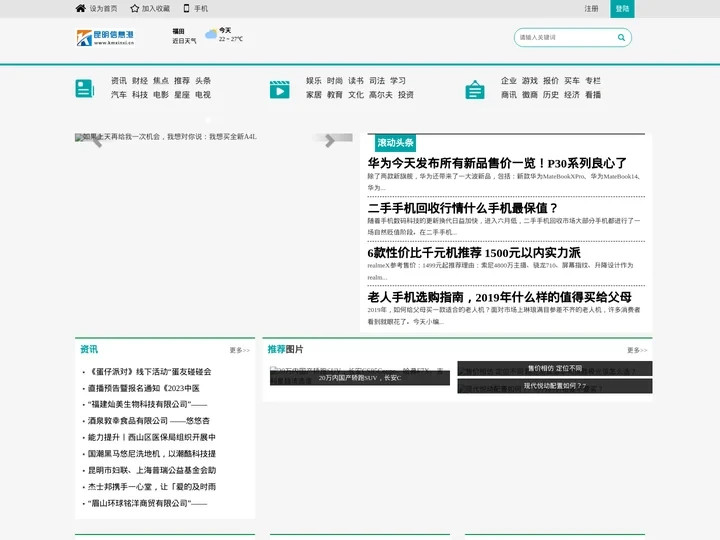Click the home icon beside 设为首页

[x=80, y=8]
